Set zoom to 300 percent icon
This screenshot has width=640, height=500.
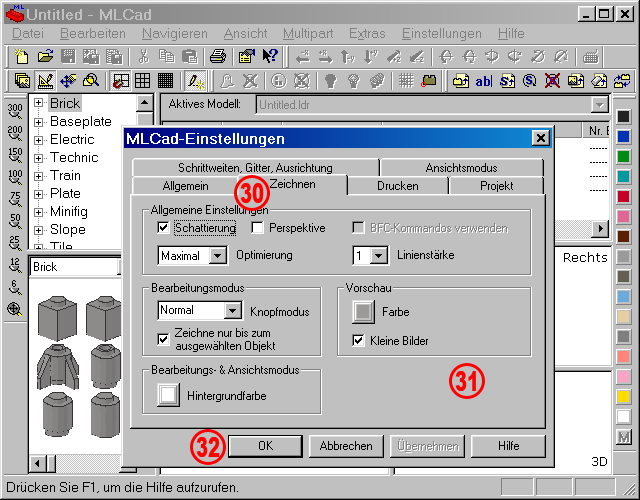(15, 111)
